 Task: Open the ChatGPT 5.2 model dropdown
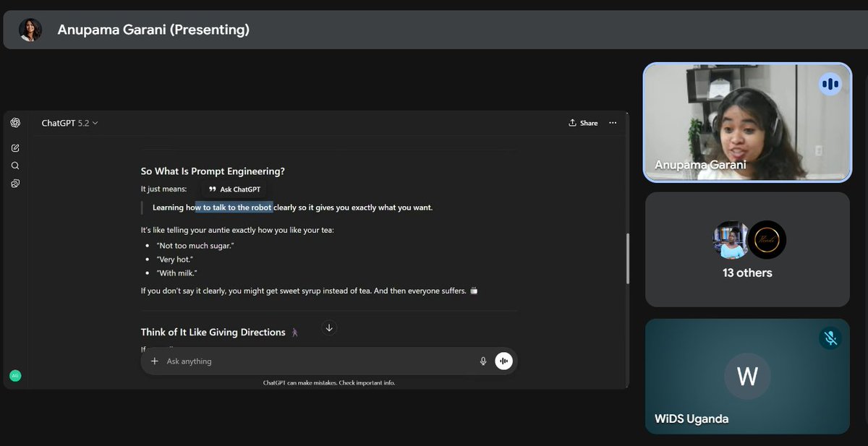(69, 123)
